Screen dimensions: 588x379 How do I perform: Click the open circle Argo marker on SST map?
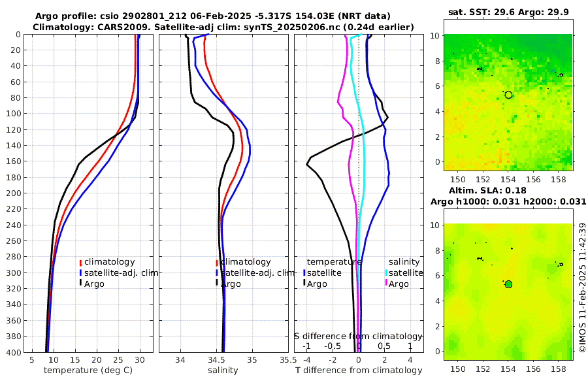[x=508, y=95]
